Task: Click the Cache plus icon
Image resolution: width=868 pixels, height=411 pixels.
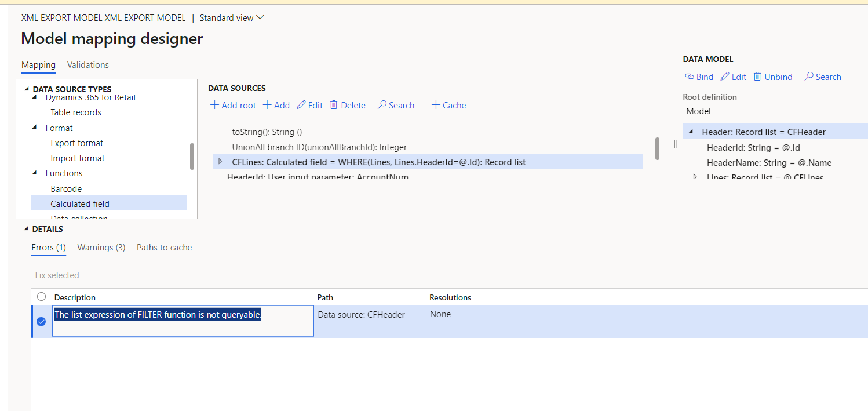Action: coord(435,105)
